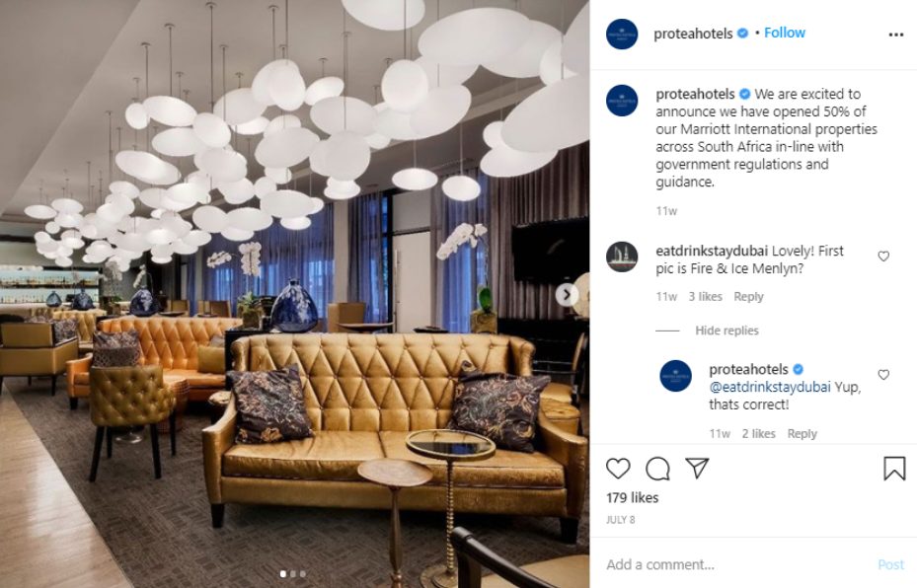
Task: Select the second carousel dot indicator
Action: [293, 574]
